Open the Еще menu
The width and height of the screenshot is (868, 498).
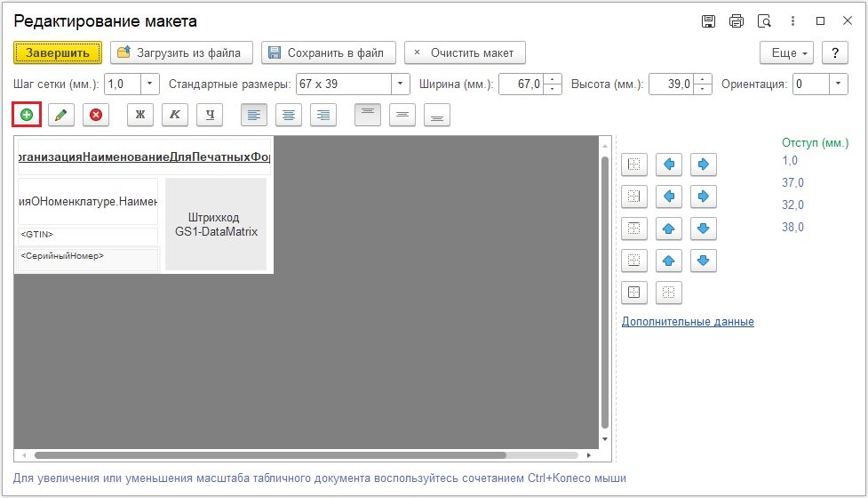click(787, 53)
